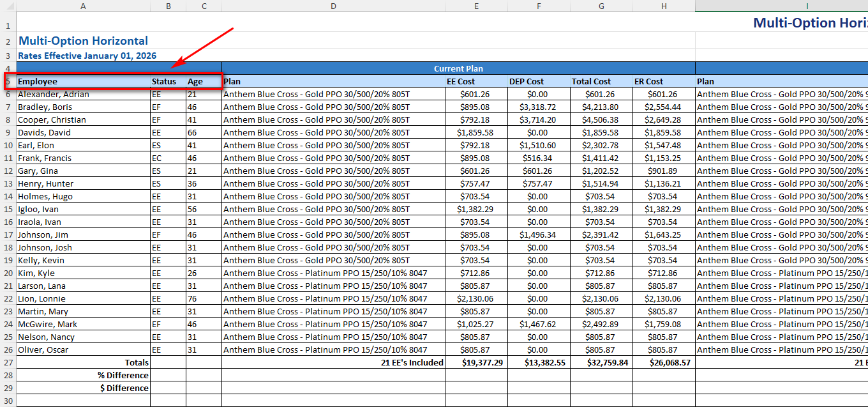Click the 21 EE's Included cell in column D
The image size is (868, 407).
click(x=333, y=362)
